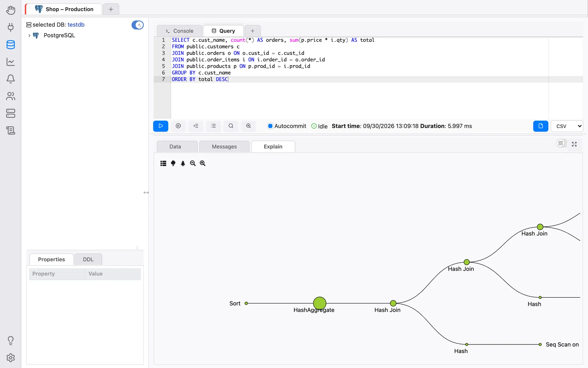
Task: Open monitoring chart icon in sidebar
Action: click(x=10, y=62)
